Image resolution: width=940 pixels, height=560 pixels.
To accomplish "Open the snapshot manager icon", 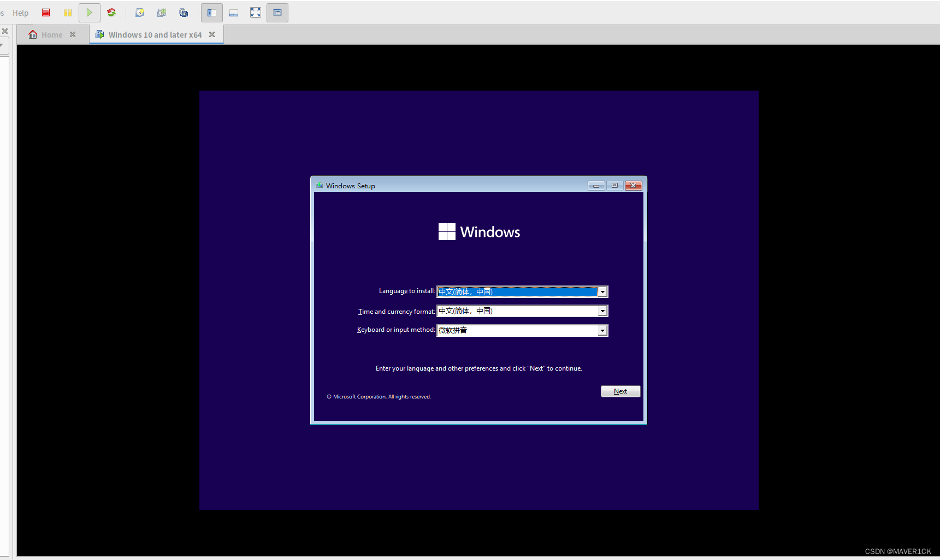I will click(184, 13).
